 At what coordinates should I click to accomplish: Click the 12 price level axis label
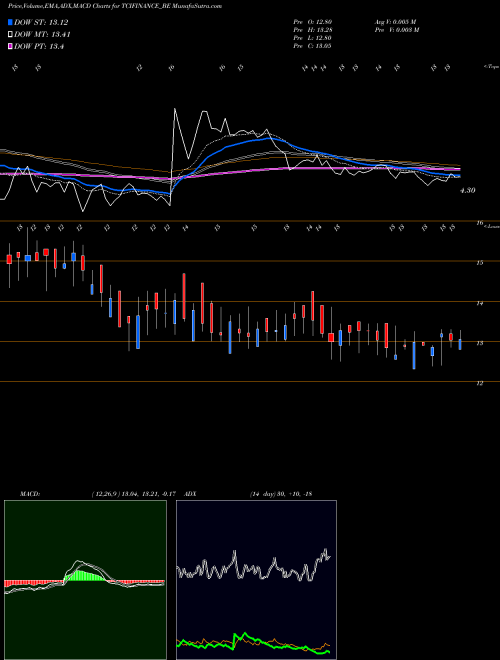(x=479, y=383)
